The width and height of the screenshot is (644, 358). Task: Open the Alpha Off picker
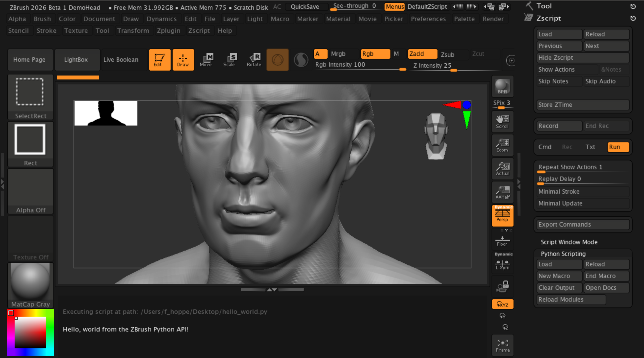tap(30, 191)
